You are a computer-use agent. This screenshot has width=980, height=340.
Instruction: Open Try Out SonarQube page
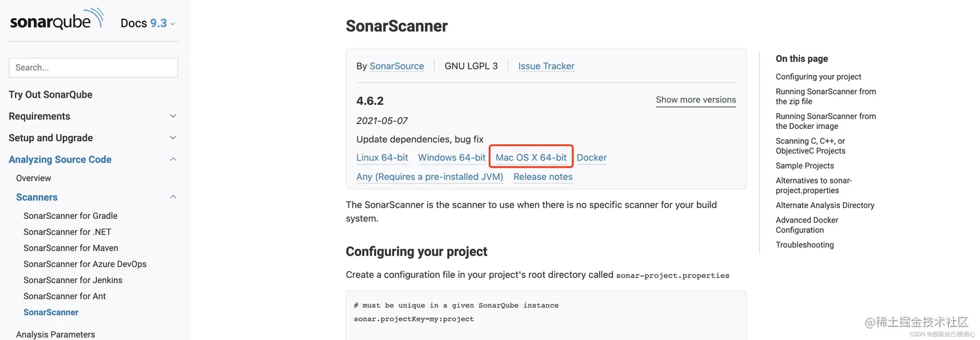coord(51,95)
